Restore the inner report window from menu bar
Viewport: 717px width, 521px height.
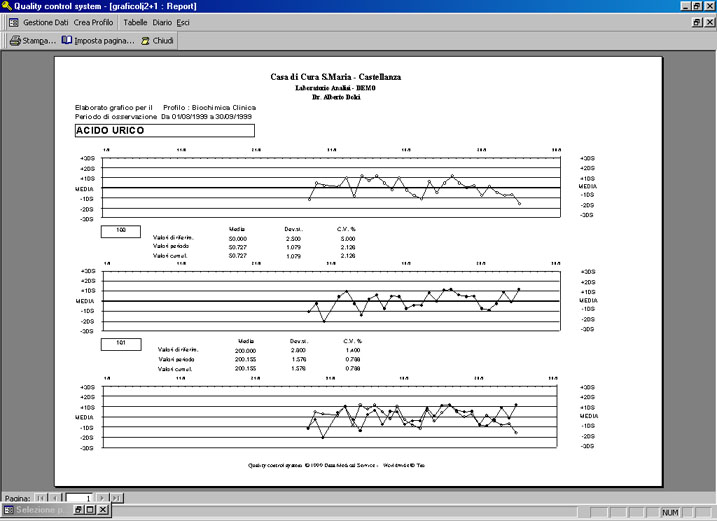point(697,22)
